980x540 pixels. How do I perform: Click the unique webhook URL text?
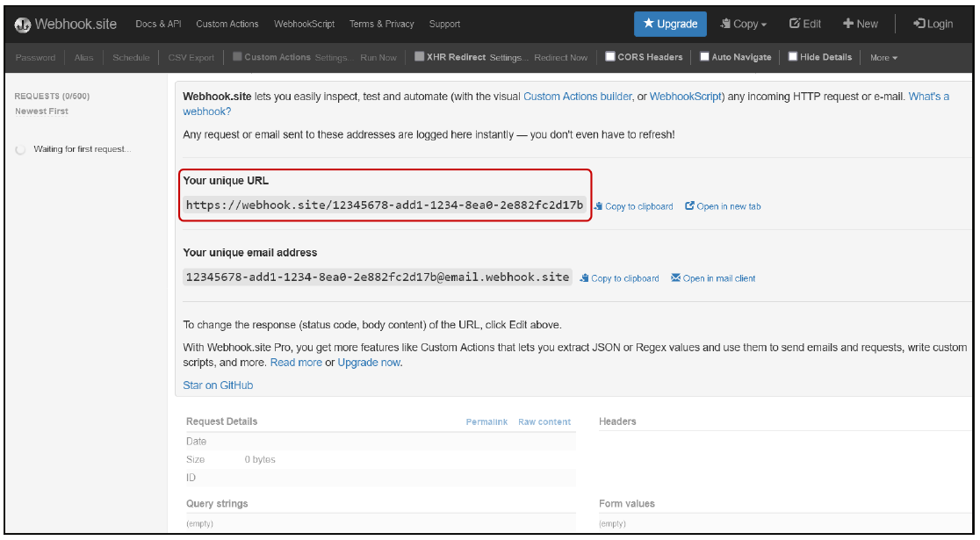tap(385, 205)
